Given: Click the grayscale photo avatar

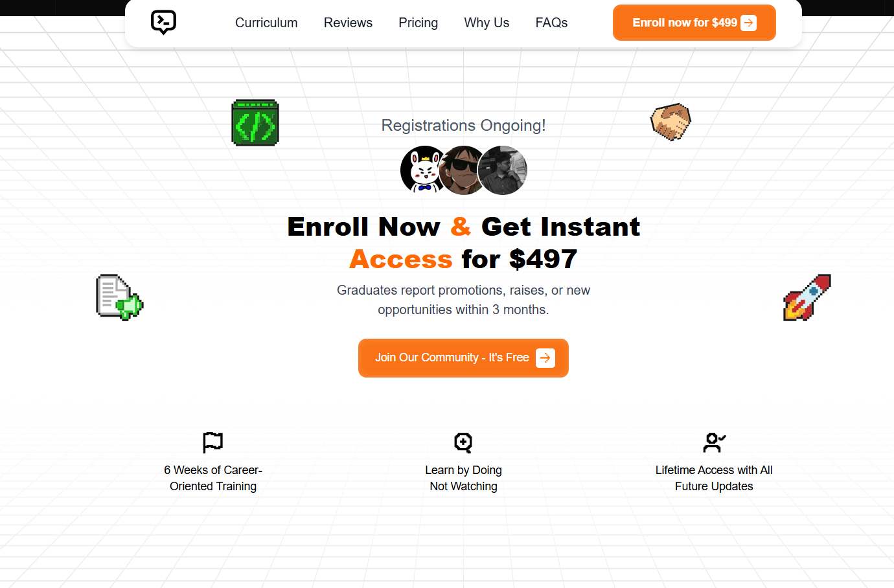Looking at the screenshot, I should (503, 170).
